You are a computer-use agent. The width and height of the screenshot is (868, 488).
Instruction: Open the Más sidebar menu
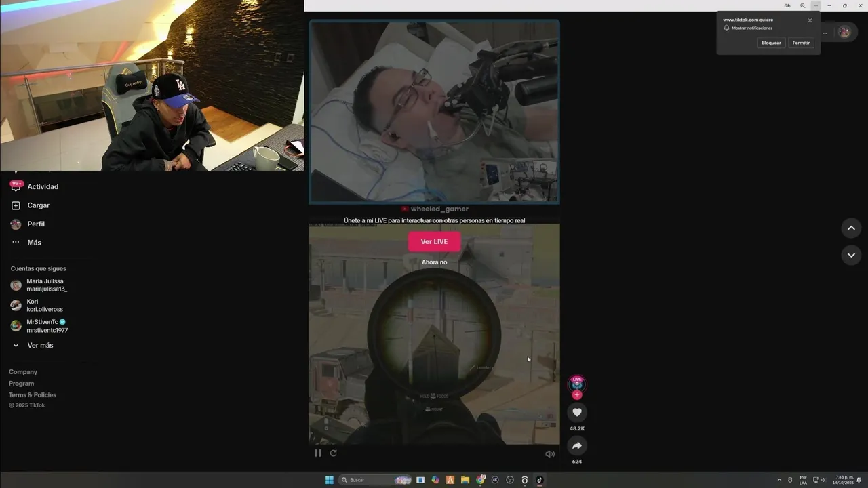26,243
